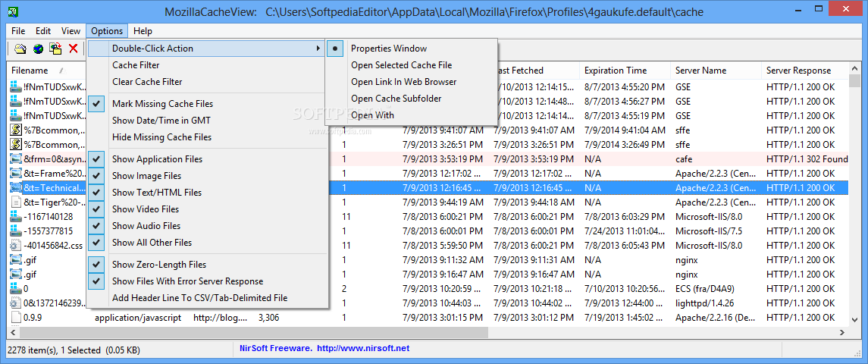868x364 pixels.
Task: Click icon of !fNmTUDSxwK row expiring 4:55:20 PM
Action: (16, 87)
